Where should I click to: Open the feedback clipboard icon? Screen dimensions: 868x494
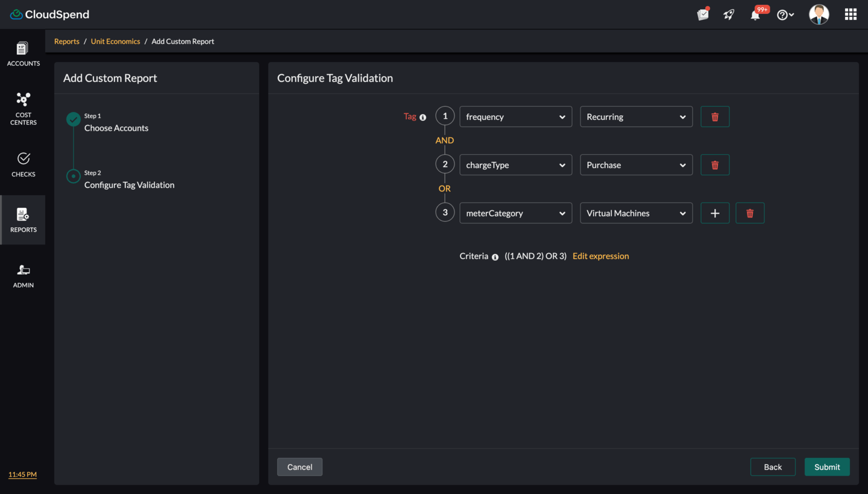(702, 14)
